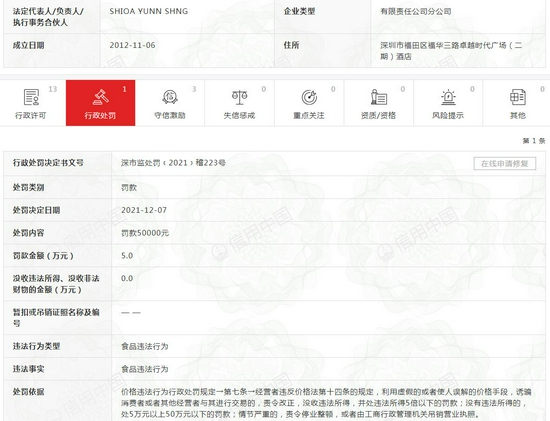Click penalty document number 深市监处罚〔2021〕稽223号

[x=173, y=163]
